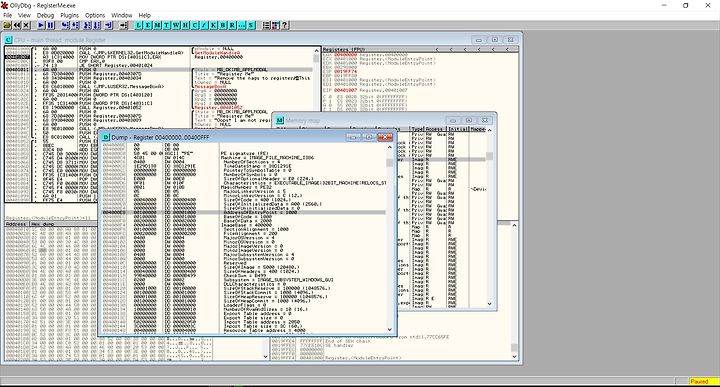This screenshot has height=387, width=720.
Task: Open the Debug menu
Action: point(45,15)
